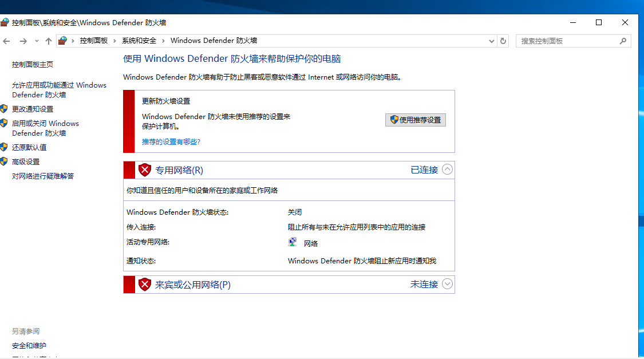Click the back navigation arrow

point(7,41)
